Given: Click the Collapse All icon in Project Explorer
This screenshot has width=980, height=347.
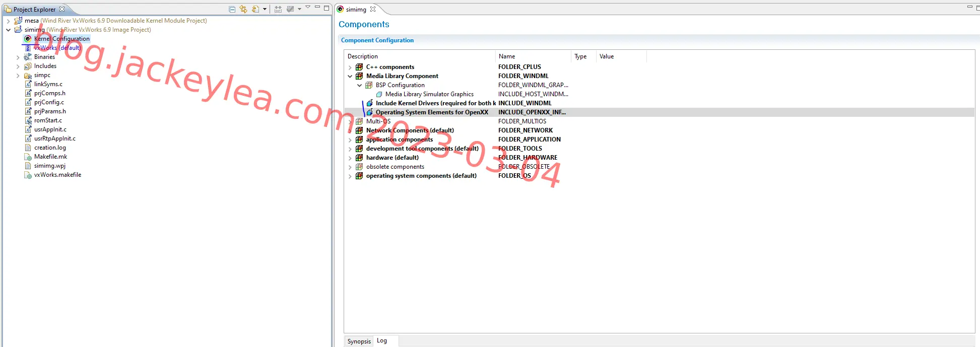Looking at the screenshot, I should (232, 9).
